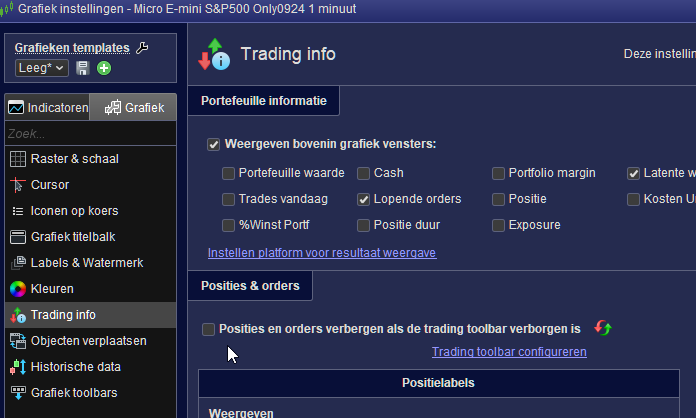Open the Grafiek toolbars entry
The height and width of the screenshot is (418, 696).
click(x=91, y=393)
